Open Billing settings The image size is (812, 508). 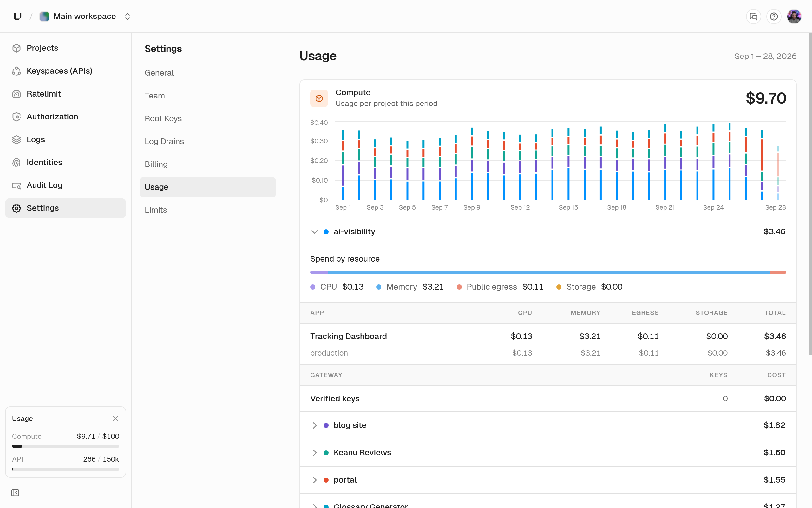coord(208,164)
